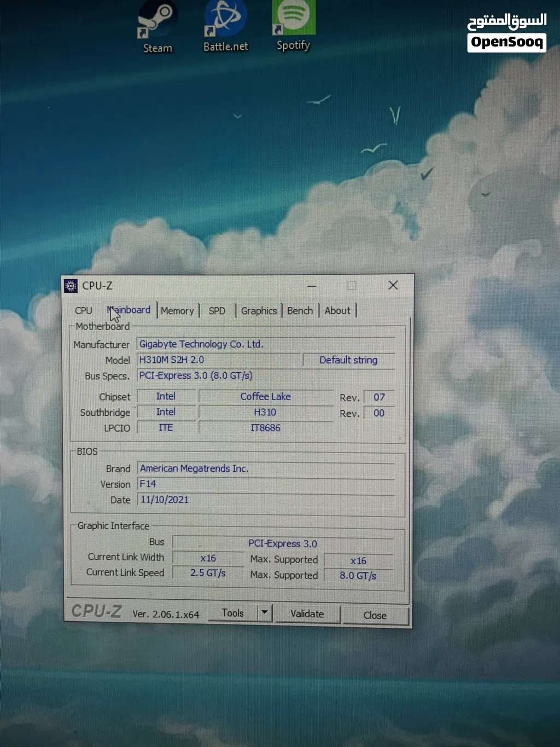
Task: Open the Bench tab
Action: [300, 310]
